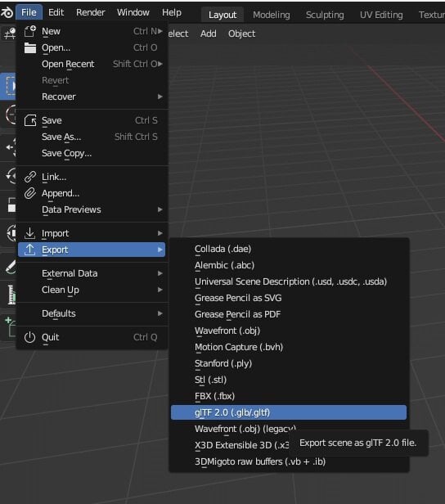This screenshot has width=445, height=504.
Task: Switch to the Layout workspace tab
Action: (x=222, y=15)
